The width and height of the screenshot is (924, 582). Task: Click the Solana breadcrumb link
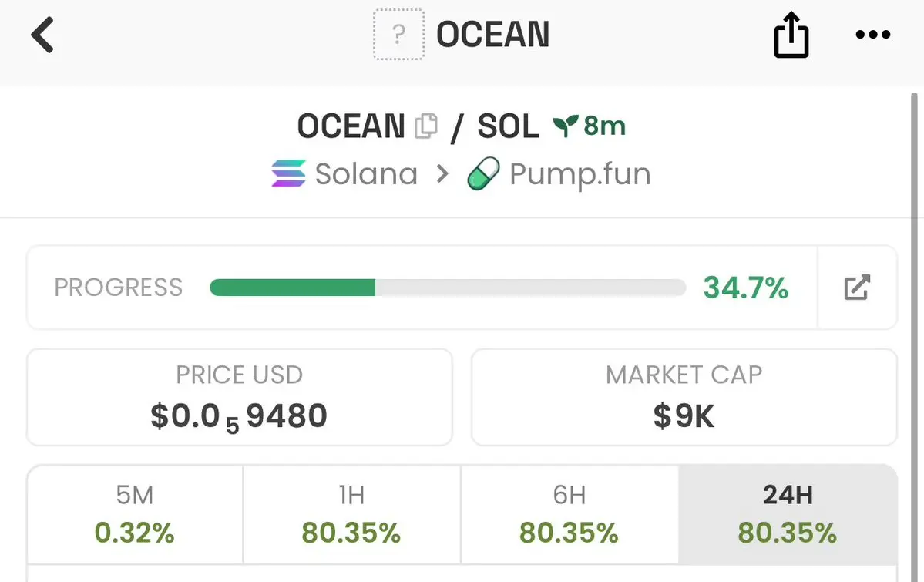[366, 174]
